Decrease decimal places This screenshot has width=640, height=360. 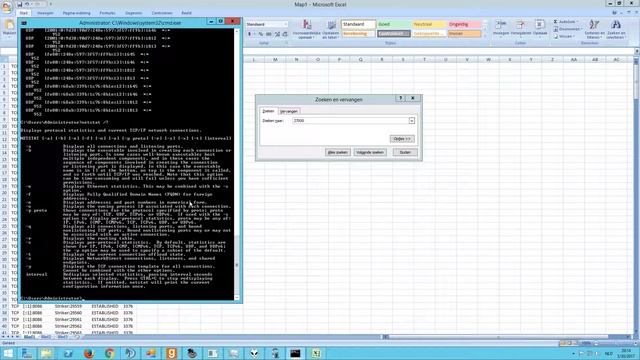click(285, 34)
